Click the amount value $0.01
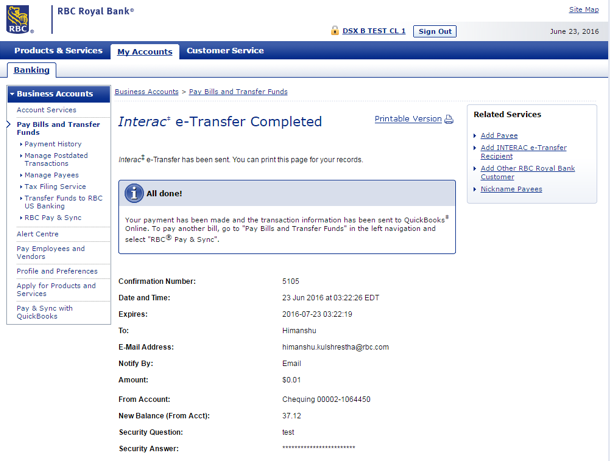The height and width of the screenshot is (461, 610). [291, 380]
